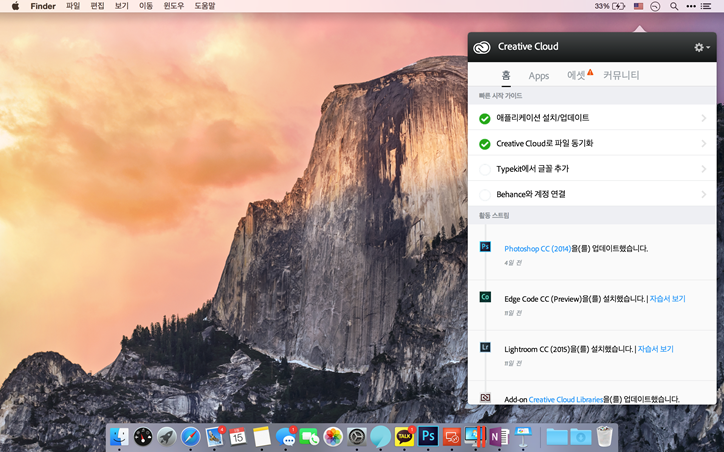
Task: Open Photos app in Dock
Action: tap(333, 436)
